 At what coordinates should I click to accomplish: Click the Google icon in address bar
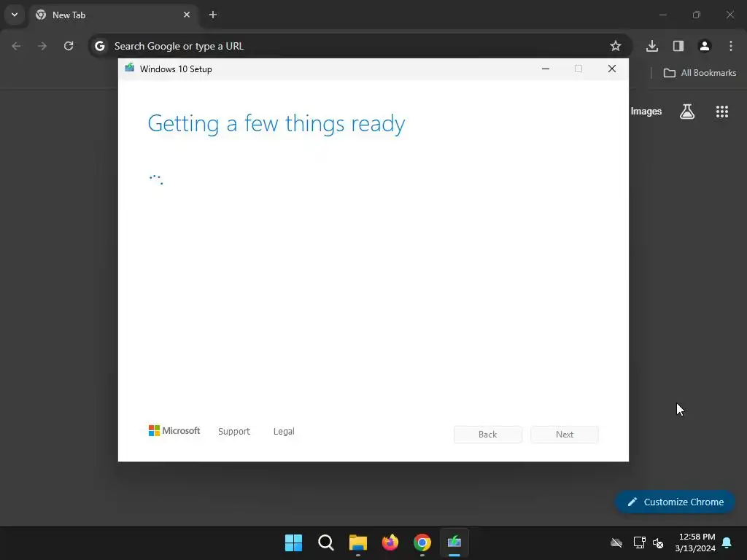click(100, 46)
